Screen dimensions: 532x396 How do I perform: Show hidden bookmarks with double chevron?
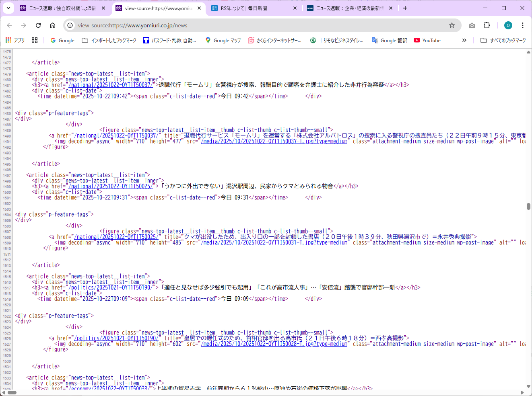(x=464, y=40)
